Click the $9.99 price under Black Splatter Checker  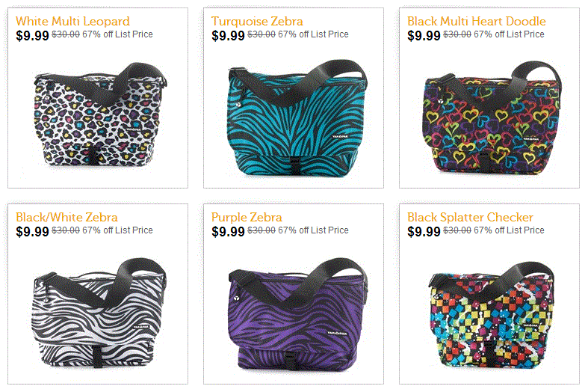point(424,232)
